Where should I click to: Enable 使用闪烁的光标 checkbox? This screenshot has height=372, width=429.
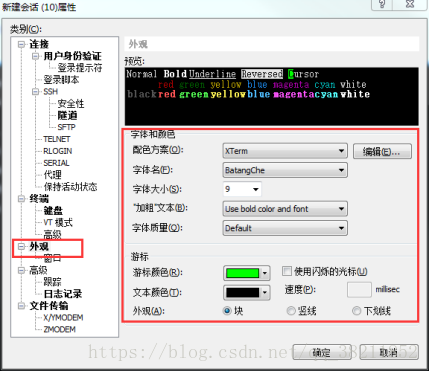click(287, 271)
